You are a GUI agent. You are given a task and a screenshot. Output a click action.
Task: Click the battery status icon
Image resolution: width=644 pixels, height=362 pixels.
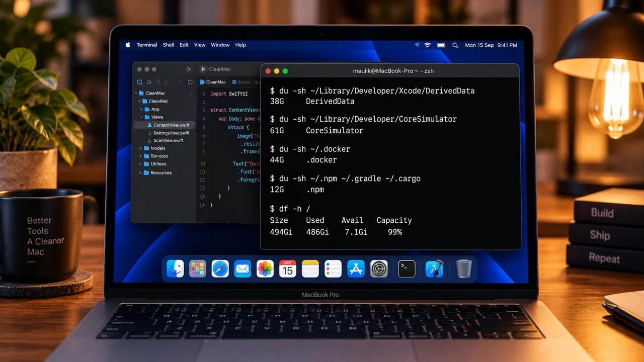[441, 45]
